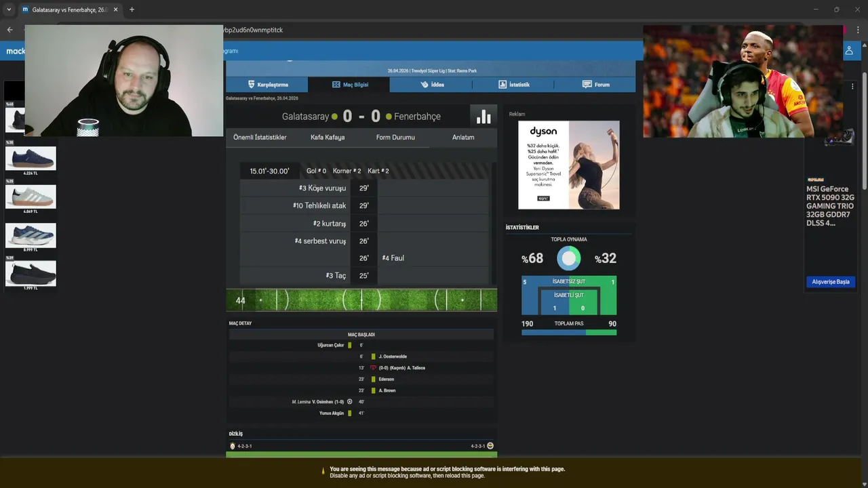Click the navy sneaker ad priced 4.224 TL

(31, 159)
